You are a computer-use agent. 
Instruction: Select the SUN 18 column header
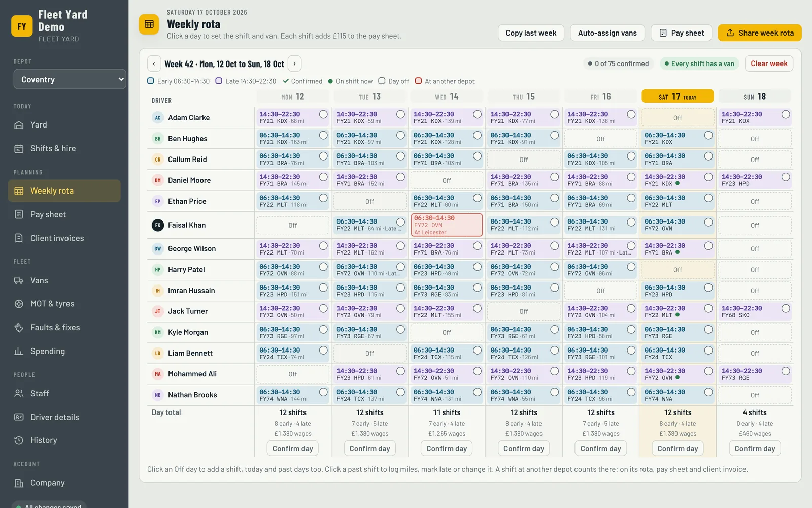[755, 97]
